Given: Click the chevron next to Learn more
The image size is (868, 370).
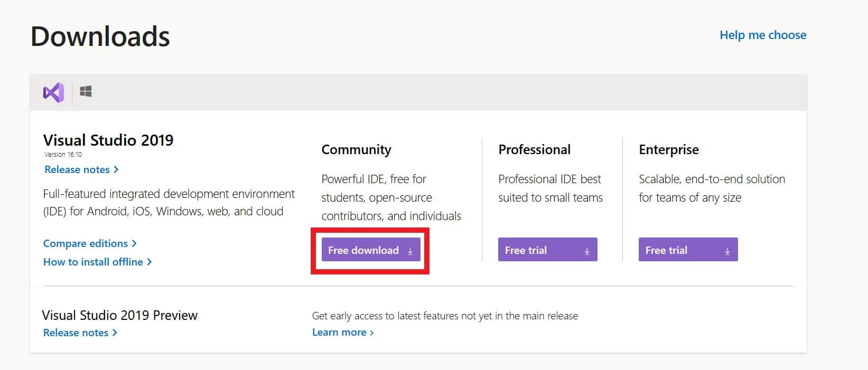Looking at the screenshot, I should pos(372,333).
